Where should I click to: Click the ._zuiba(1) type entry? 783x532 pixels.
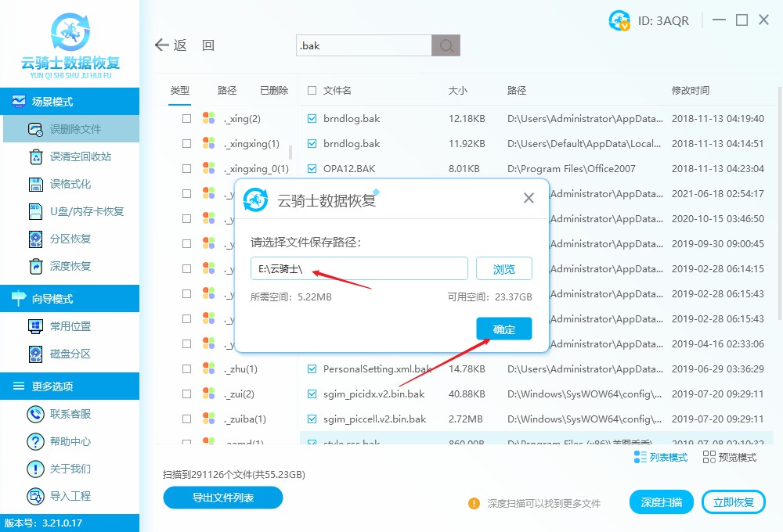point(245,419)
